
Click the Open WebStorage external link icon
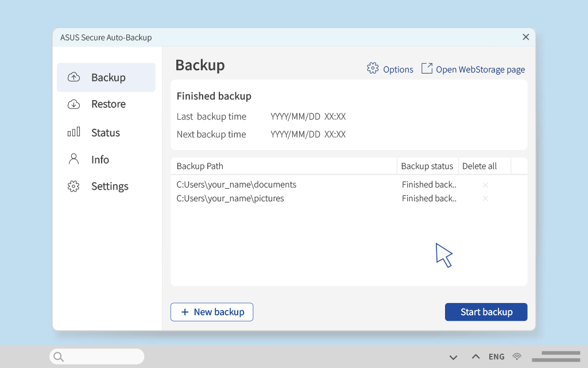click(427, 68)
